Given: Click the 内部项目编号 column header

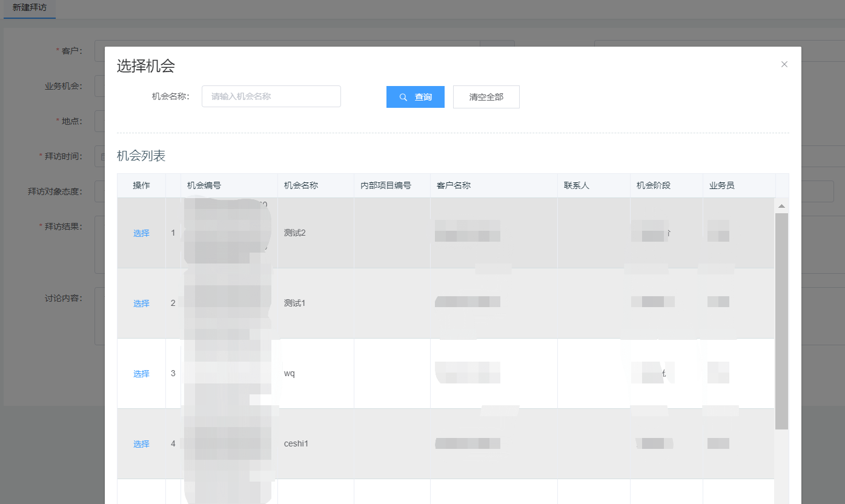Looking at the screenshot, I should [386, 185].
